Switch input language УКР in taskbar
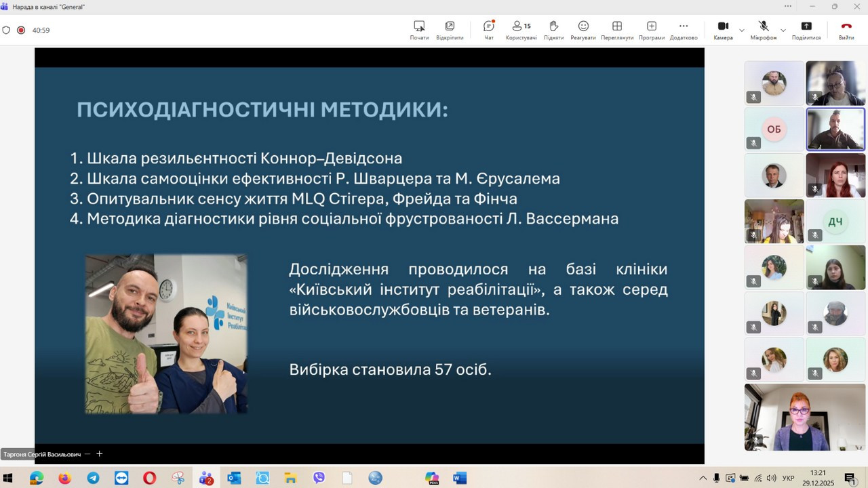 point(788,479)
